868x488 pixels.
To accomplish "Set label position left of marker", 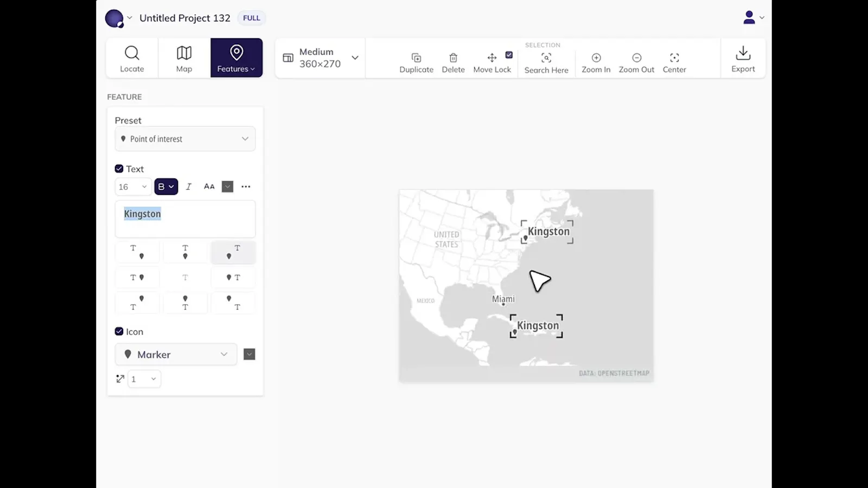I will (x=137, y=277).
